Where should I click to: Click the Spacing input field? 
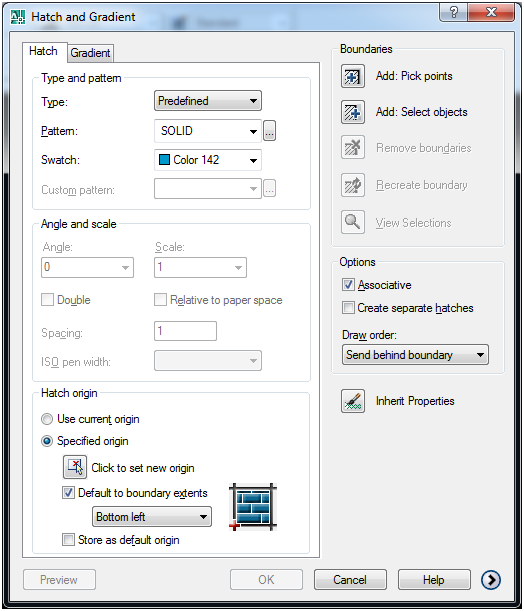[185, 331]
